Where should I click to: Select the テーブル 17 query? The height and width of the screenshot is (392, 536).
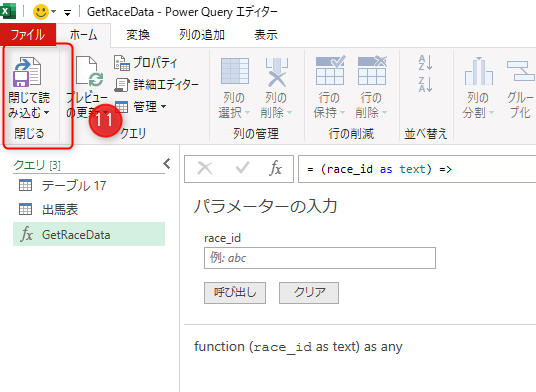tap(89, 185)
